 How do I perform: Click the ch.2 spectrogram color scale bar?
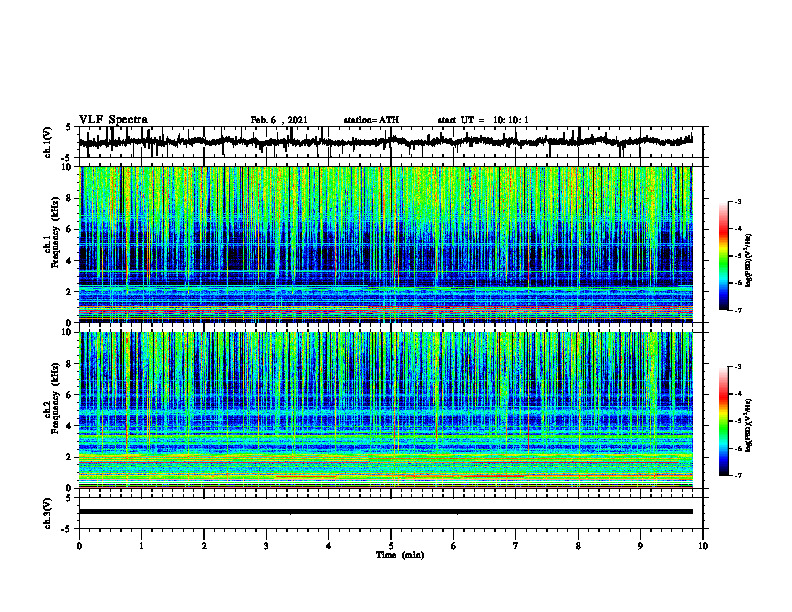[724, 421]
